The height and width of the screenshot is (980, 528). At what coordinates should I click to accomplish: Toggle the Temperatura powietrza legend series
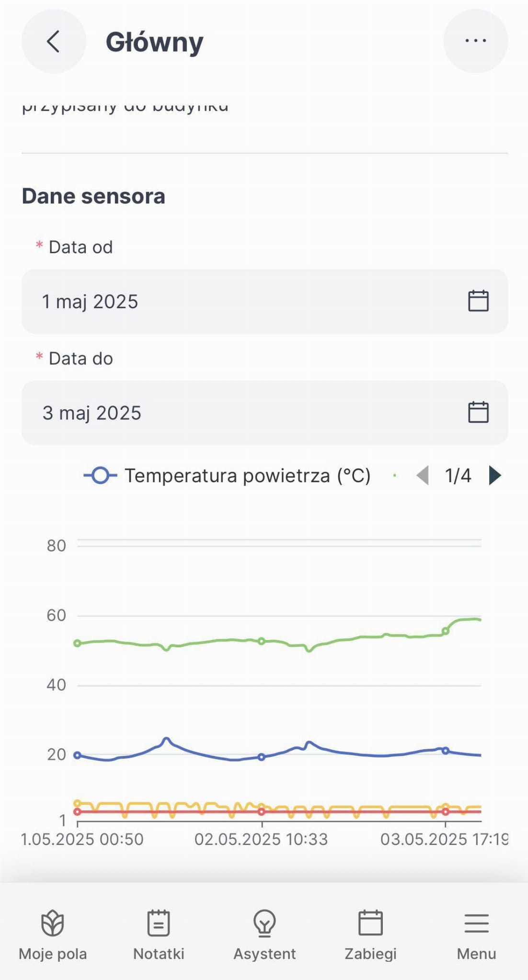pyautogui.click(x=227, y=476)
